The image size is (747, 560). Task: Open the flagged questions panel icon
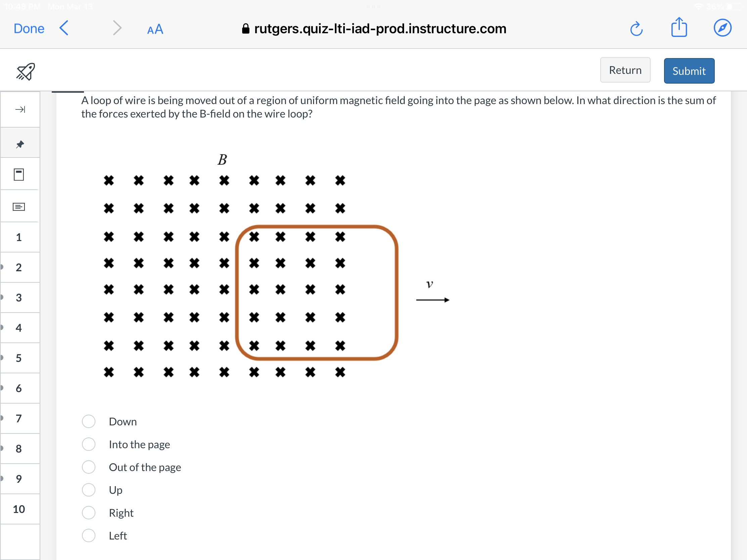point(18,174)
